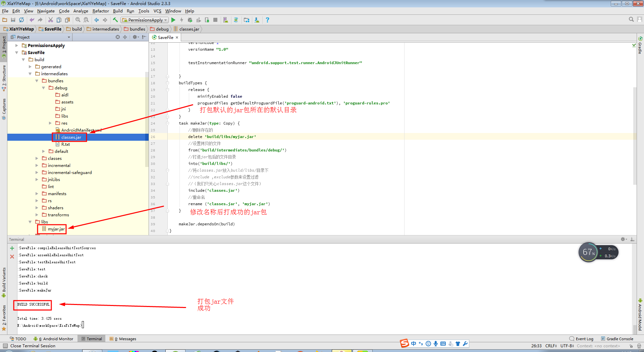The image size is (644, 352).
Task: Expand the PermissionsApply module in tree
Action: click(x=17, y=46)
